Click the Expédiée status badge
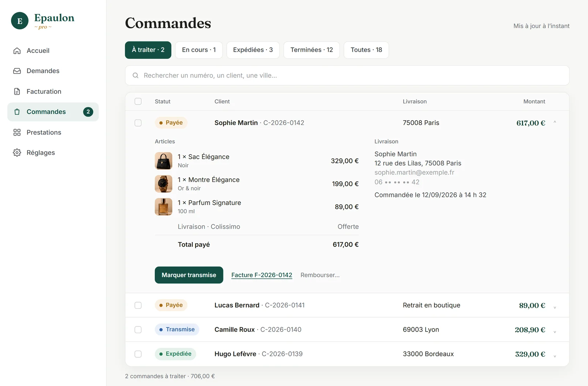Viewport: 588px width, 386px height. tap(175, 354)
